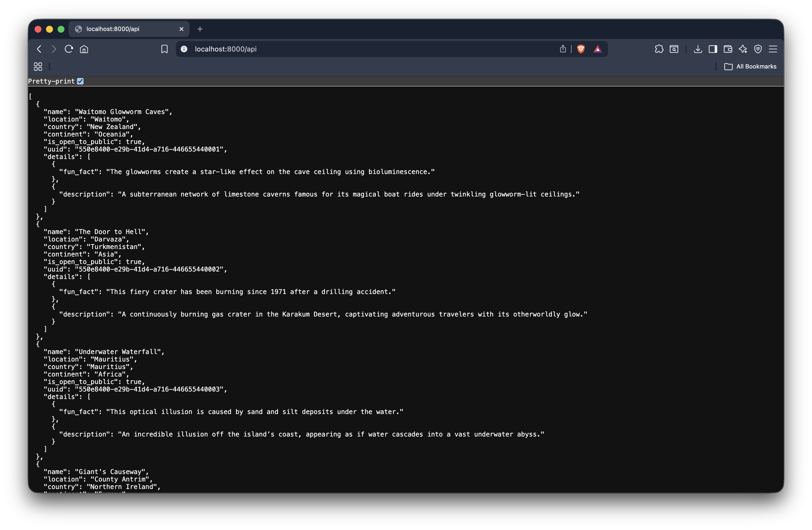Screen dimensions: 812x530
Task: Click the back navigation arrow
Action: (x=39, y=49)
